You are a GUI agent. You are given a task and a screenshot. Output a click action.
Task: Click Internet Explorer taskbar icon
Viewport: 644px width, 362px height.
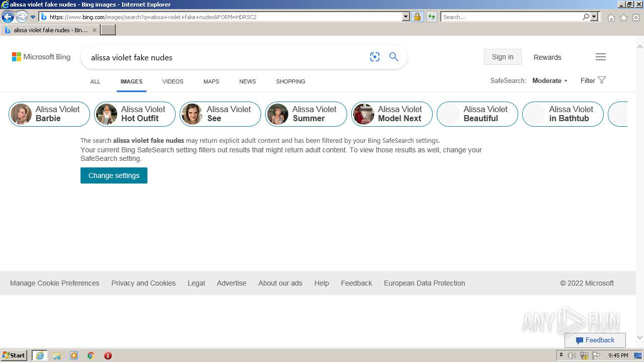[x=39, y=355]
